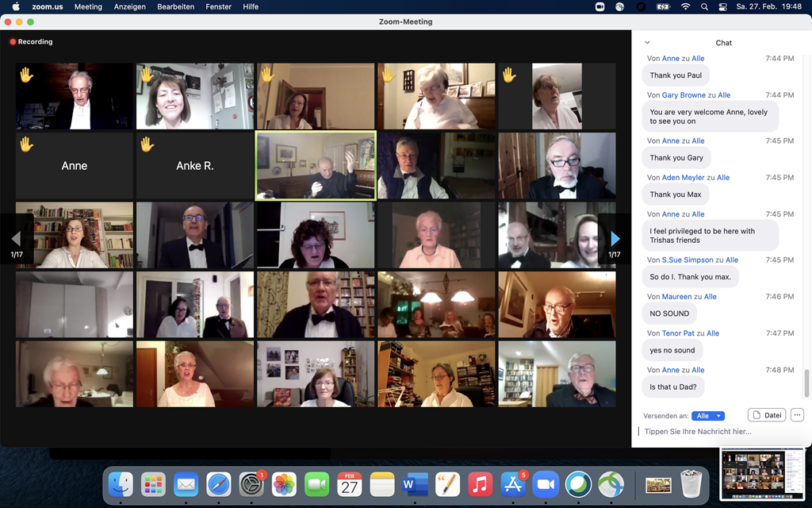Click the Datei file attach button

[x=766, y=415]
